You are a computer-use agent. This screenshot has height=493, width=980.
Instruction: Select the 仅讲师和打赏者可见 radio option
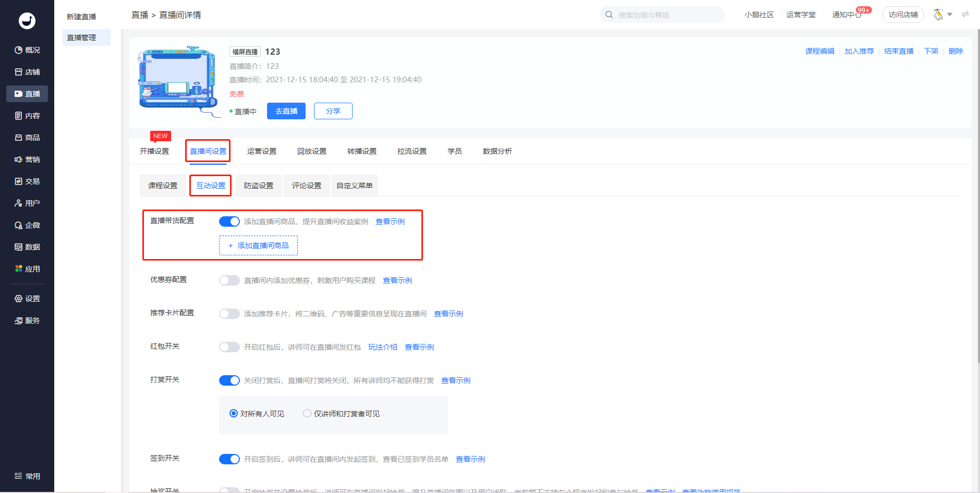tap(307, 413)
